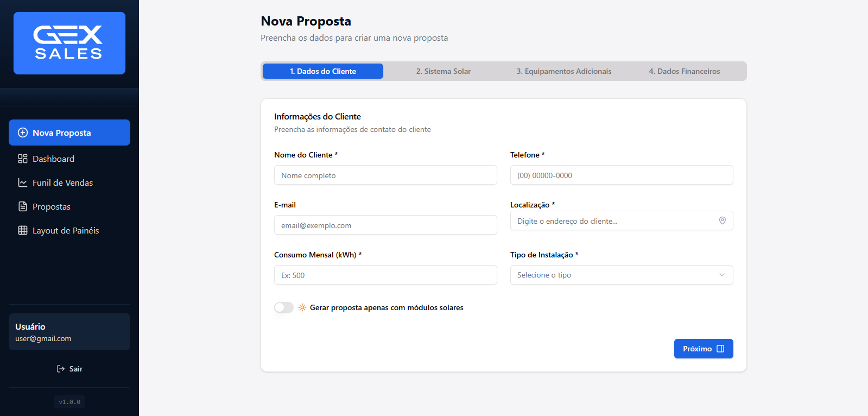Open the Funil de Vendas page link
The height and width of the screenshot is (416, 868).
(x=62, y=182)
